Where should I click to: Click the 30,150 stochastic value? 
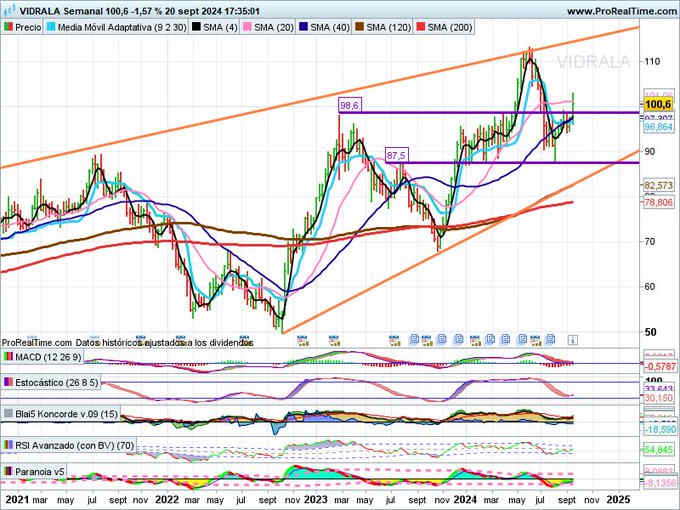(658, 398)
